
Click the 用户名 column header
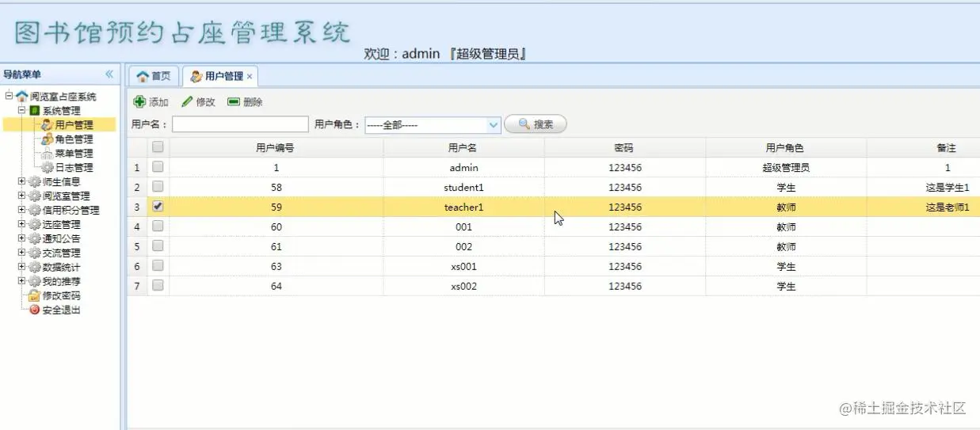463,147
